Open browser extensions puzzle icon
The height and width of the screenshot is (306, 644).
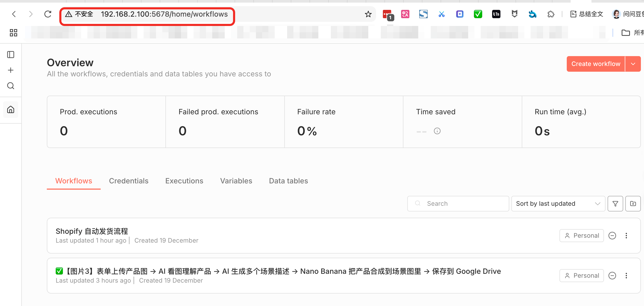pyautogui.click(x=551, y=14)
